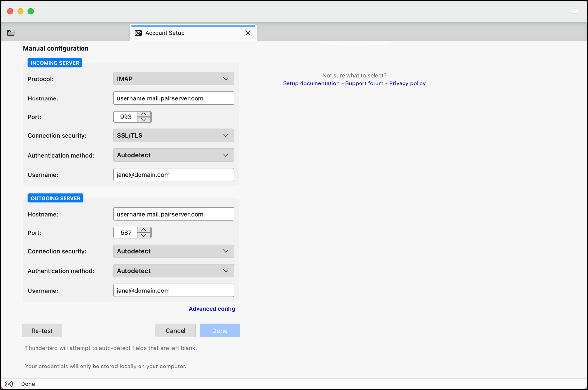
Task: Click the incoming Port 993 field
Action: [x=125, y=117]
